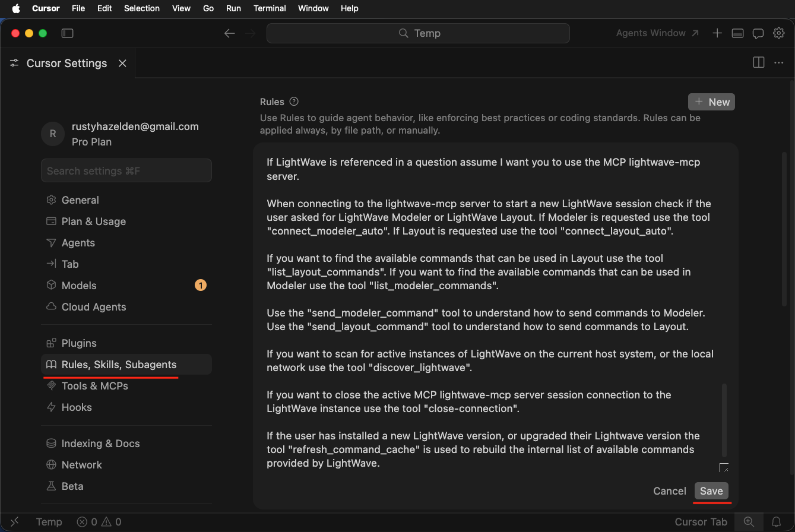Open the Agents settings section
The height and width of the screenshot is (532, 795).
coord(126,243)
